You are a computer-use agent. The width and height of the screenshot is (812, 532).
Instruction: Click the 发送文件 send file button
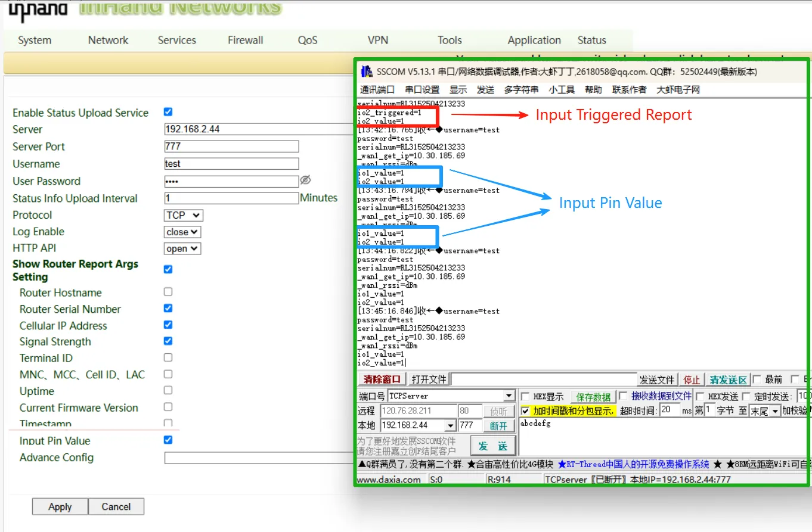pos(657,379)
